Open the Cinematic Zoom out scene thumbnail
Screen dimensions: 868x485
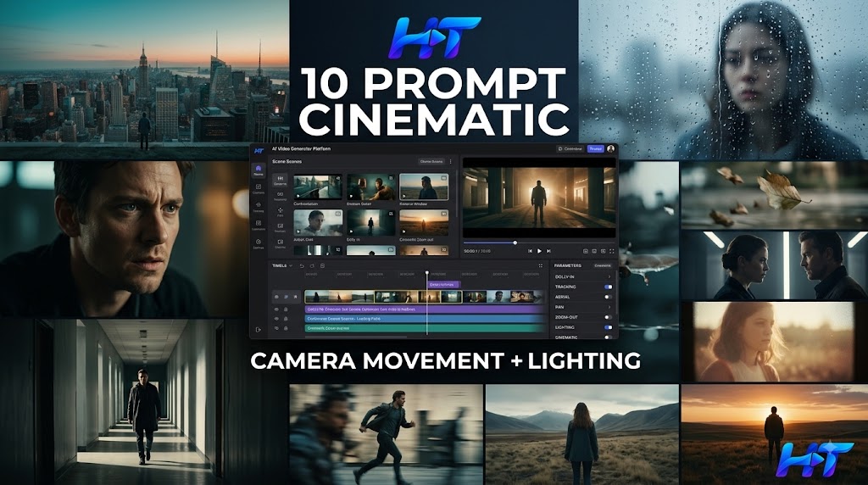pos(424,223)
